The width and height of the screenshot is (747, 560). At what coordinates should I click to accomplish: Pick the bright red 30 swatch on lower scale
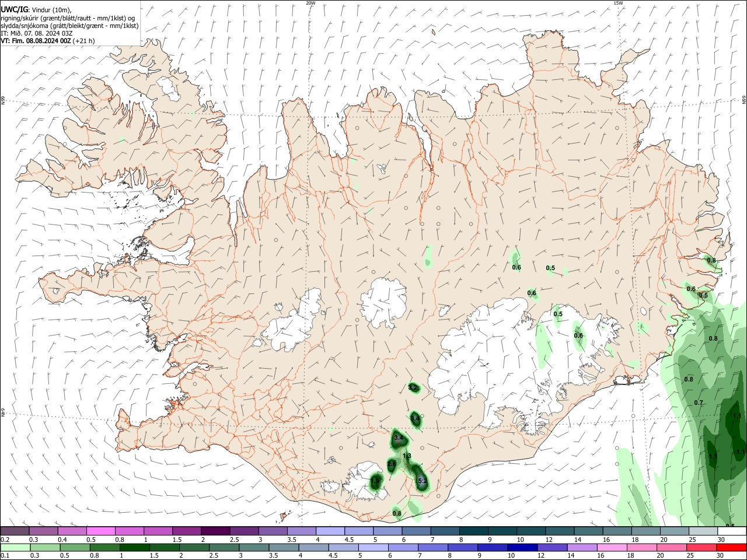(x=732, y=548)
